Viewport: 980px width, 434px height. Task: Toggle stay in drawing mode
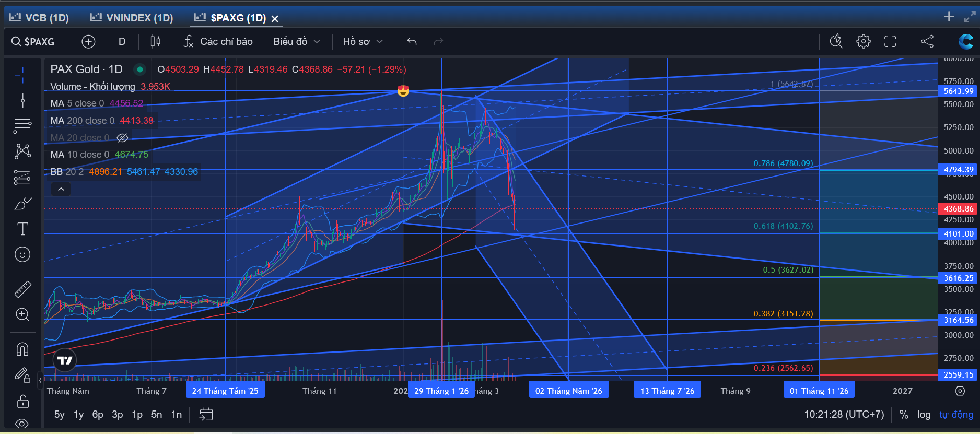coord(22,374)
